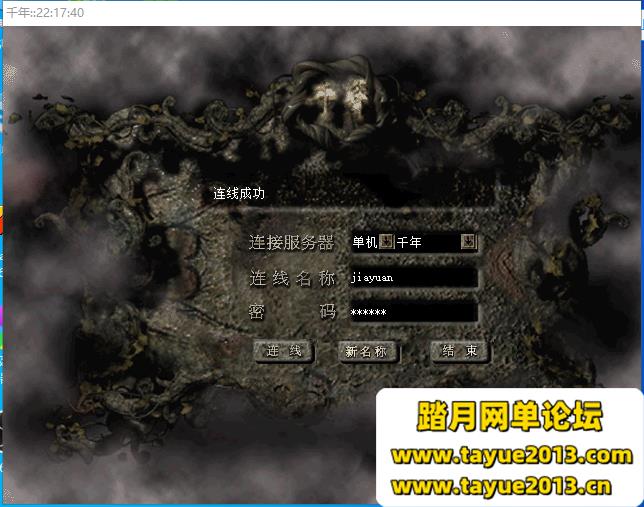The width and height of the screenshot is (644, 507).
Task: Select the 连线成功 status message text
Action: 239,193
